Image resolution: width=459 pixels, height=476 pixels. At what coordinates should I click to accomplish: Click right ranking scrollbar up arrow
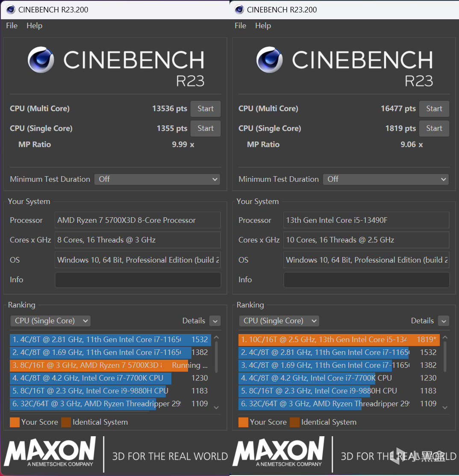(445, 337)
